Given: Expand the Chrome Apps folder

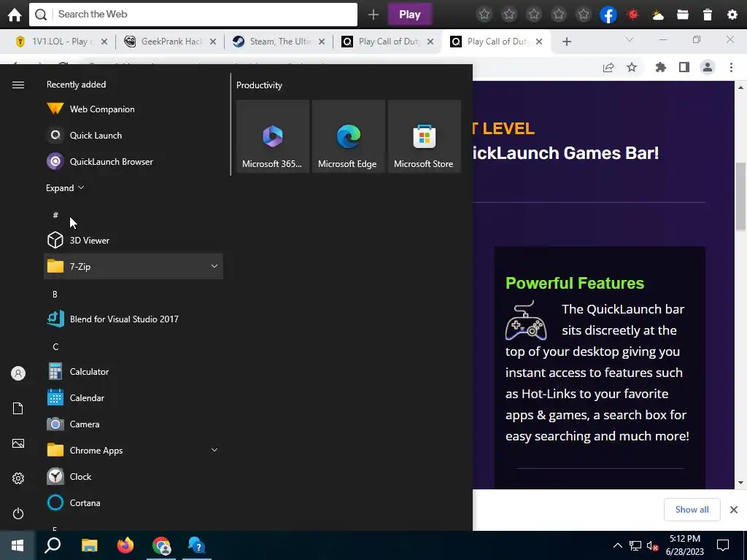Looking at the screenshot, I should tap(134, 450).
